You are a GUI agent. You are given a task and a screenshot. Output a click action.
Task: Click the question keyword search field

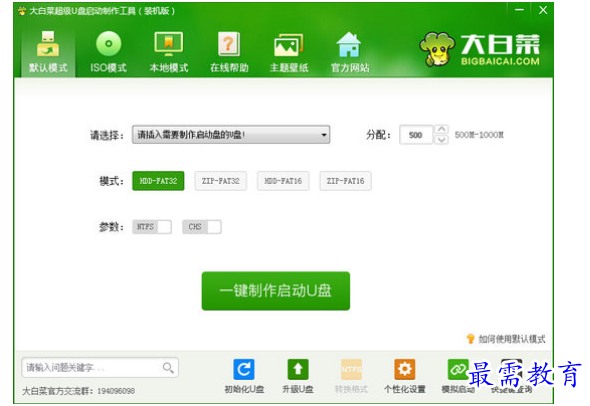pos(100,368)
